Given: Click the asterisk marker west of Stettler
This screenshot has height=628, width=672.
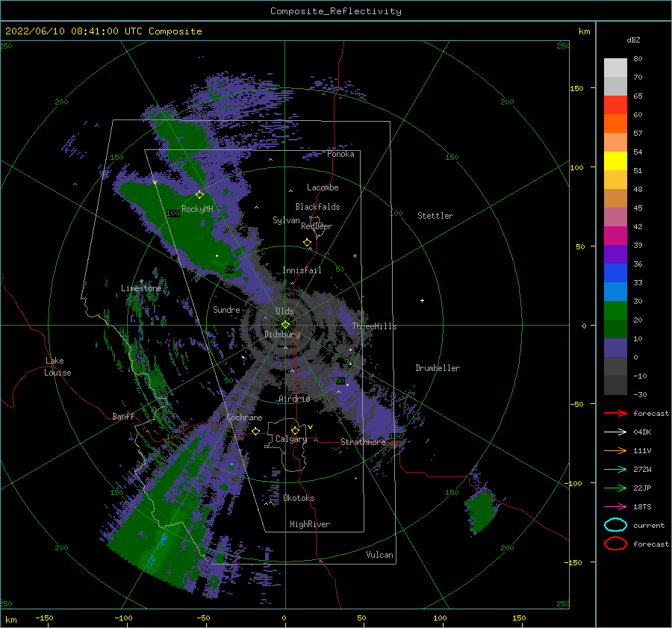Looking at the screenshot, I should click(355, 256).
